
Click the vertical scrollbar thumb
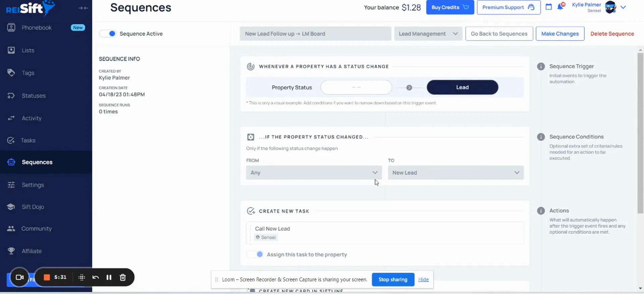(640, 133)
